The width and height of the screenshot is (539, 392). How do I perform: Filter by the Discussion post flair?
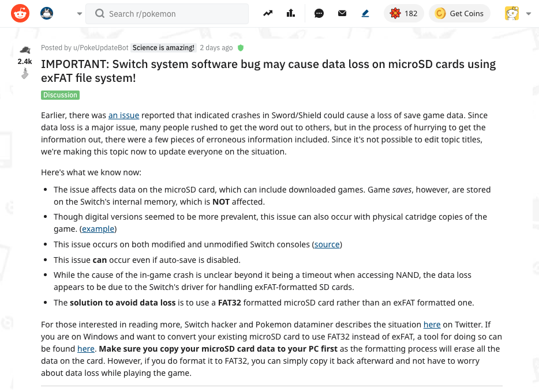click(x=60, y=95)
